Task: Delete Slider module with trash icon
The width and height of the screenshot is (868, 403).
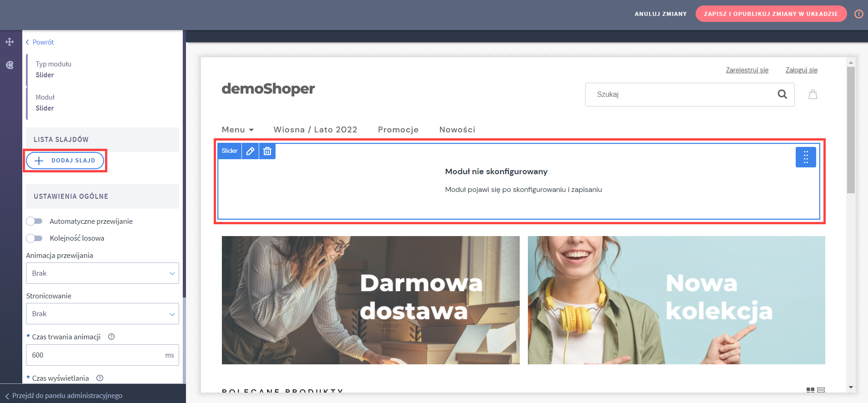Action: 267,151
